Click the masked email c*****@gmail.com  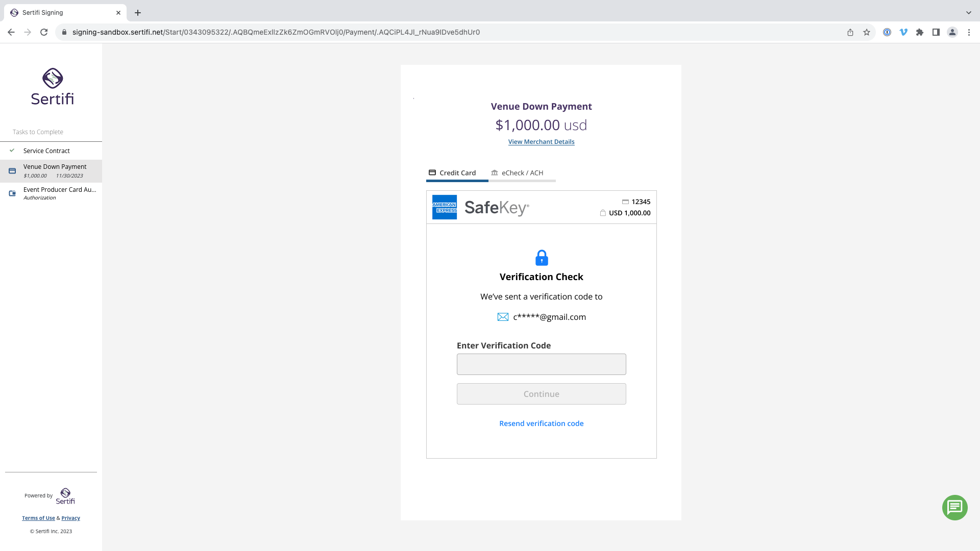tap(549, 317)
